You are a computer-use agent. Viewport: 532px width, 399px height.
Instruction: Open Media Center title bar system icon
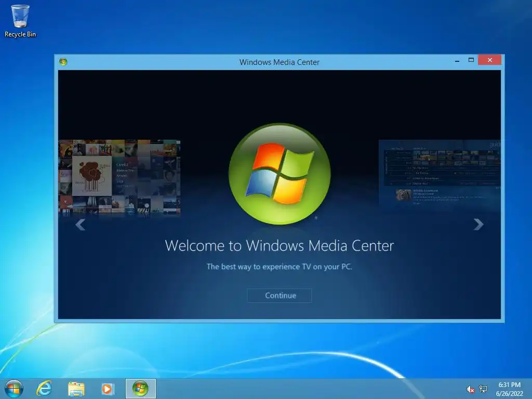tap(63, 62)
